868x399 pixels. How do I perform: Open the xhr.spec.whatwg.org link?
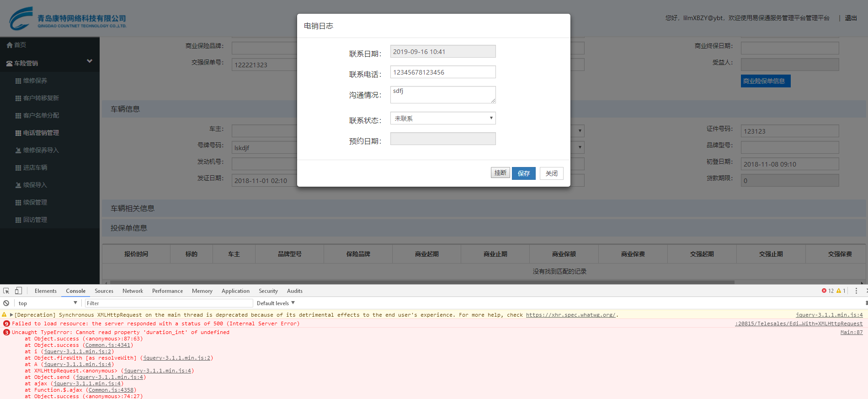coord(570,315)
